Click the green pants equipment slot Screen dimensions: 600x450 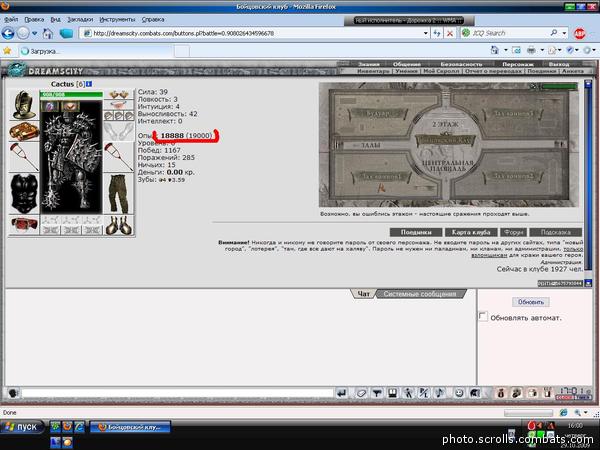(119, 193)
